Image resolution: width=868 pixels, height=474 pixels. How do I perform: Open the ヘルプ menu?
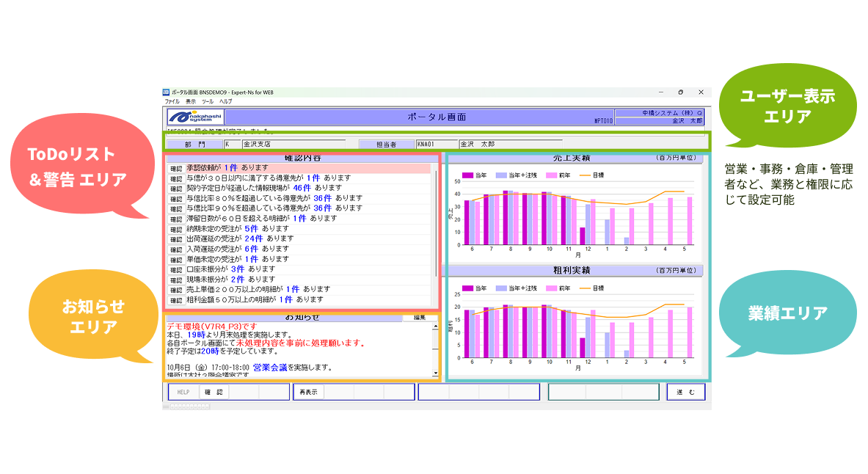click(226, 101)
